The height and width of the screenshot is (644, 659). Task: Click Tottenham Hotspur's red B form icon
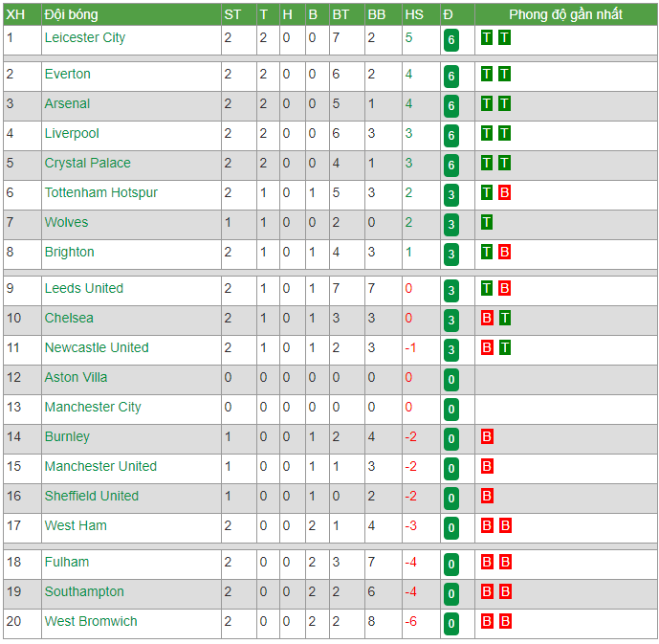coord(504,193)
